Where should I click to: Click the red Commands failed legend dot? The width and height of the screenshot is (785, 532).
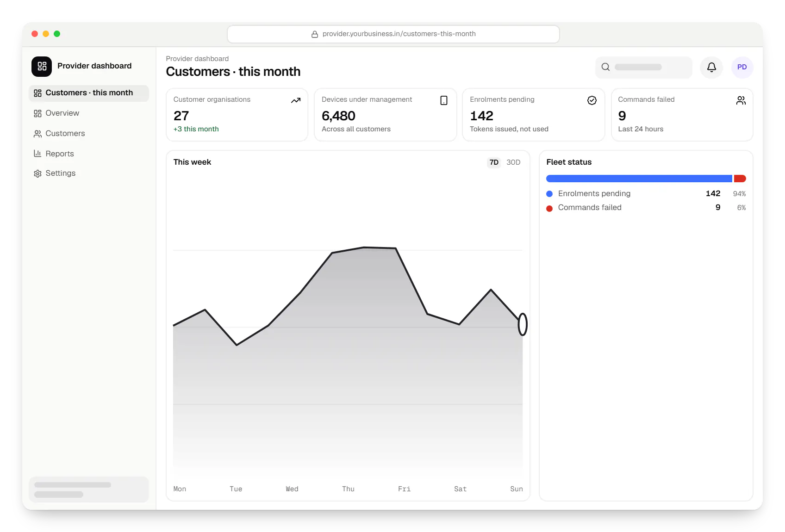(x=549, y=209)
